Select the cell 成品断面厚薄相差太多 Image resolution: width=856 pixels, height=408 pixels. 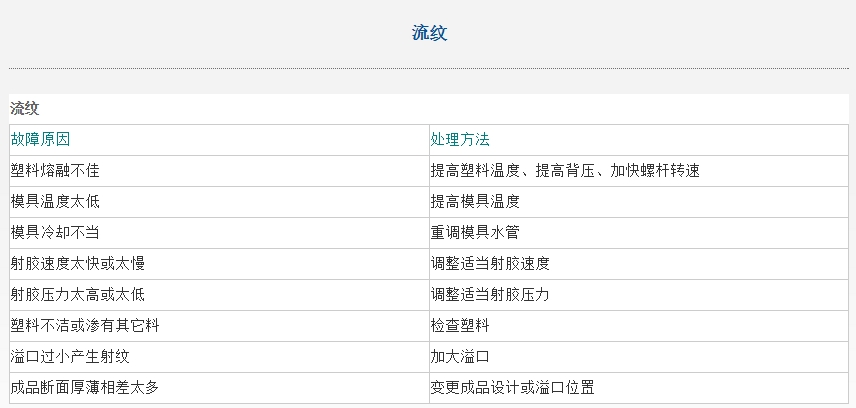click(219, 388)
